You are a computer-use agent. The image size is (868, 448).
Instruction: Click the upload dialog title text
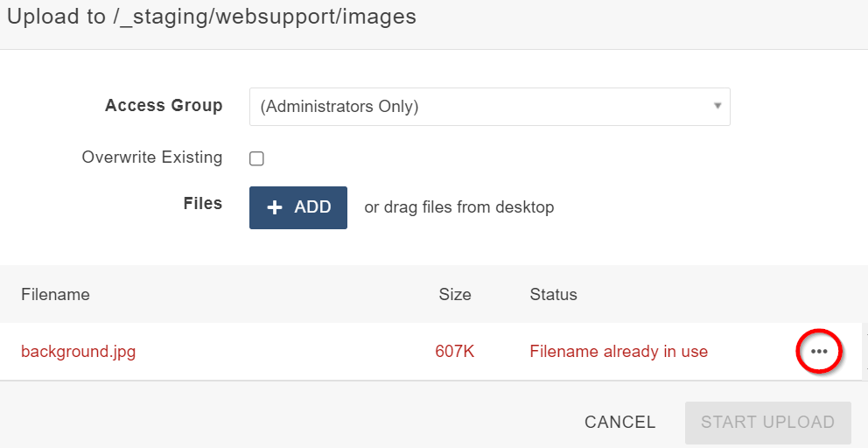point(212,17)
